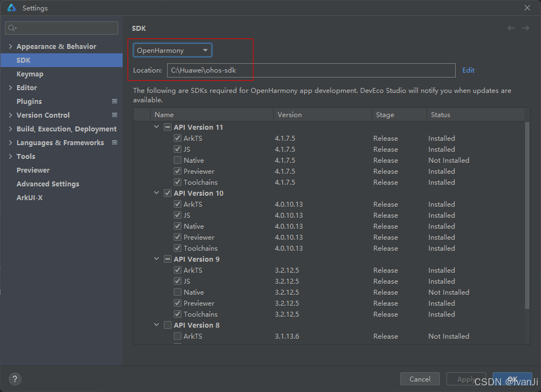Expand Appearance & Behavior settings
This screenshot has height=392, width=541.
[10, 46]
